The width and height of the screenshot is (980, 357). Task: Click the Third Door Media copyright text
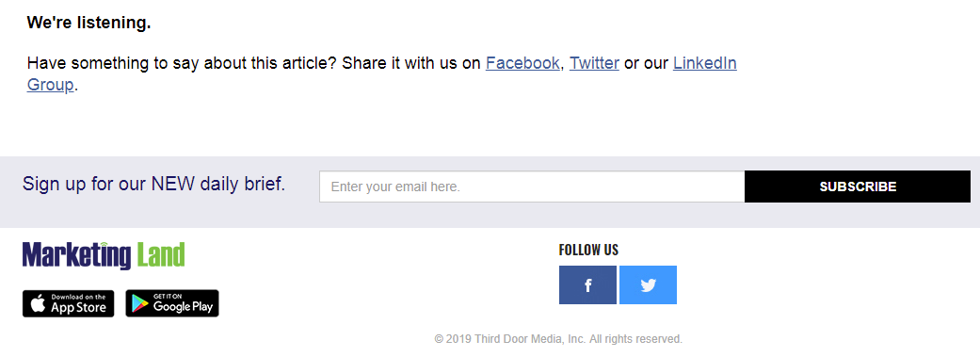click(558, 339)
